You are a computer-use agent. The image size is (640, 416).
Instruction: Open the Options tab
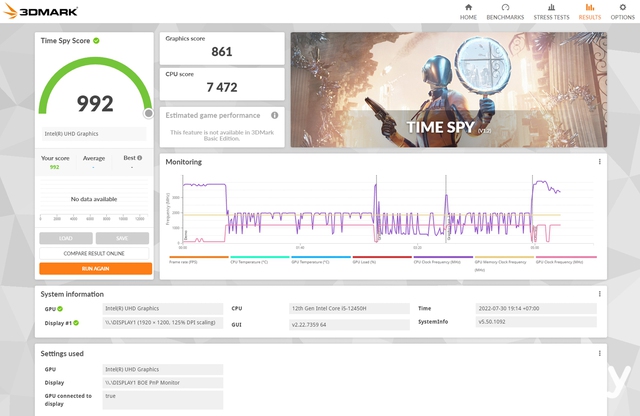pyautogui.click(x=622, y=12)
